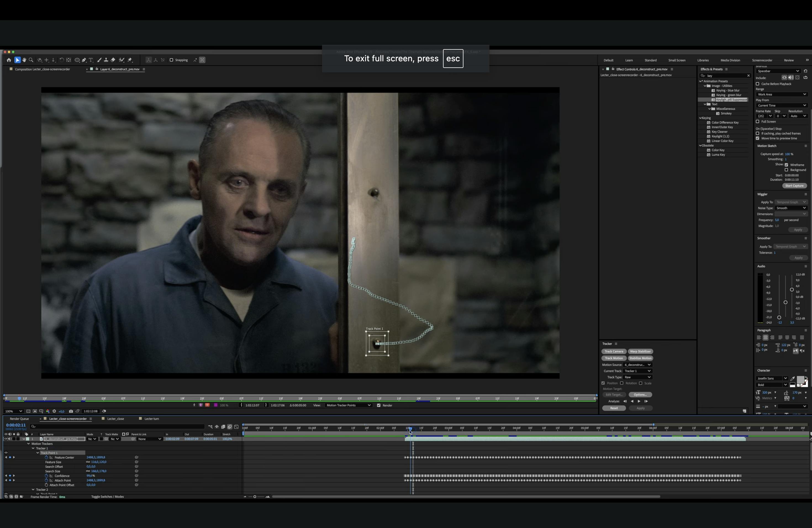Select the Ellipse shape tool
812x528 pixels.
click(x=77, y=60)
